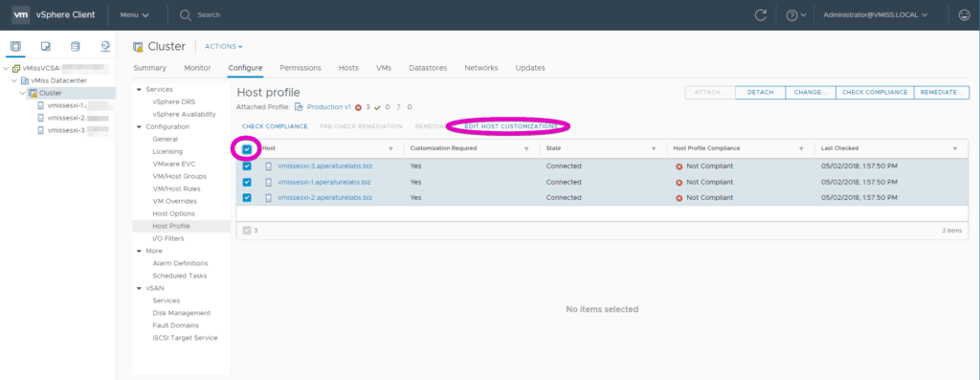
Task: Click the CHECK COMPLIANCE action above the table
Action: [275, 126]
